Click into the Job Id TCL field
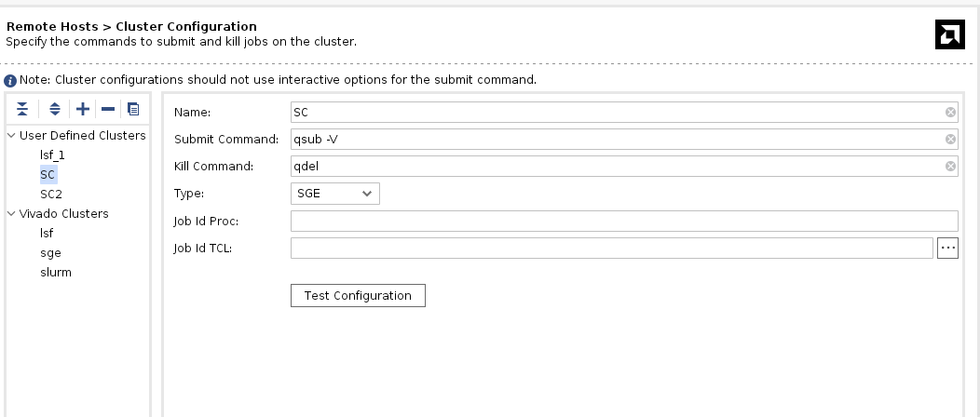 click(x=611, y=248)
